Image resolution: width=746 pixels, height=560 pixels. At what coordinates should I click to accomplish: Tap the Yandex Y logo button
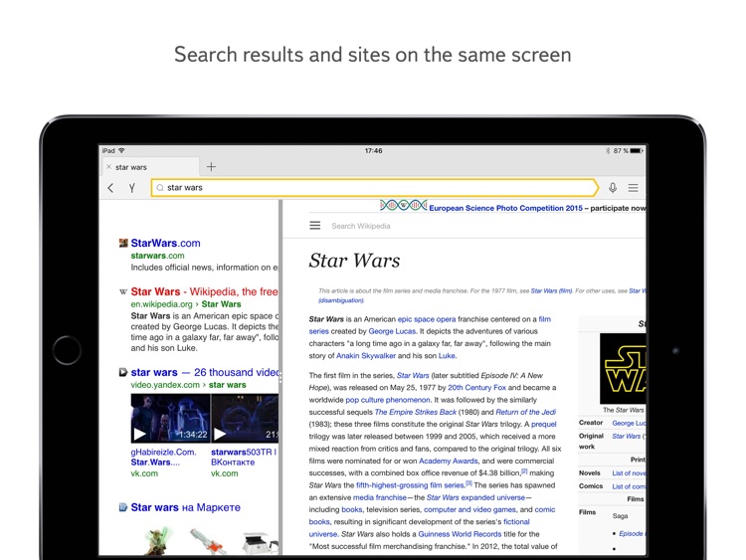(x=132, y=188)
